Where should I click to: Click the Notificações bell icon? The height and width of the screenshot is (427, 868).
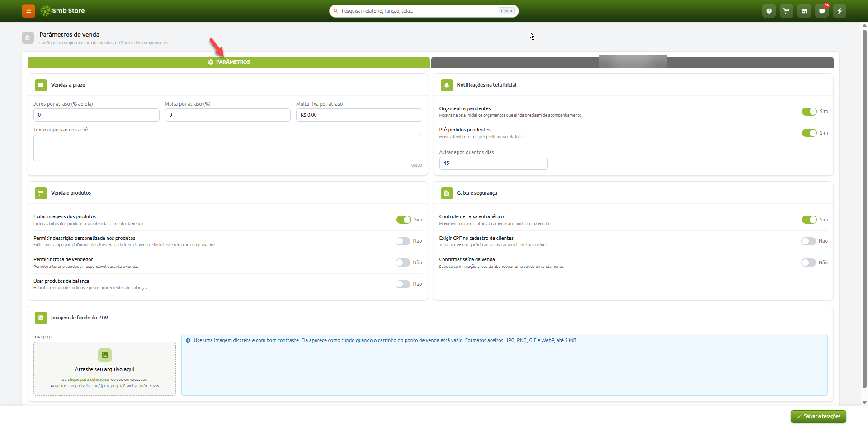coord(447,85)
